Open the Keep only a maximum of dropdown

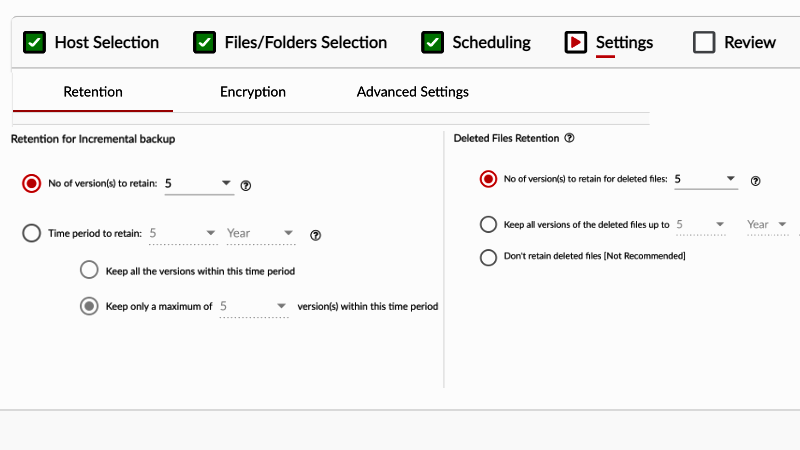point(254,307)
